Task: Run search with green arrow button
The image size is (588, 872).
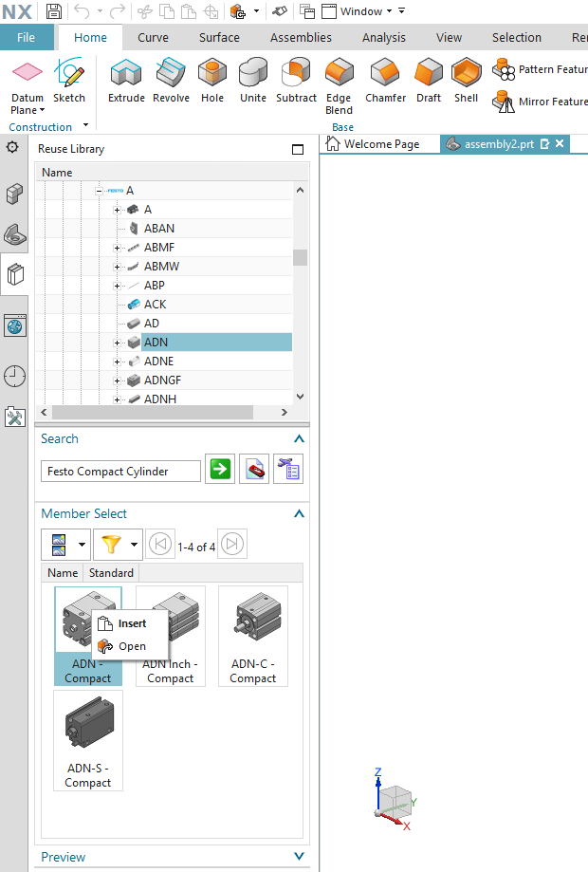Action: pyautogui.click(x=220, y=469)
